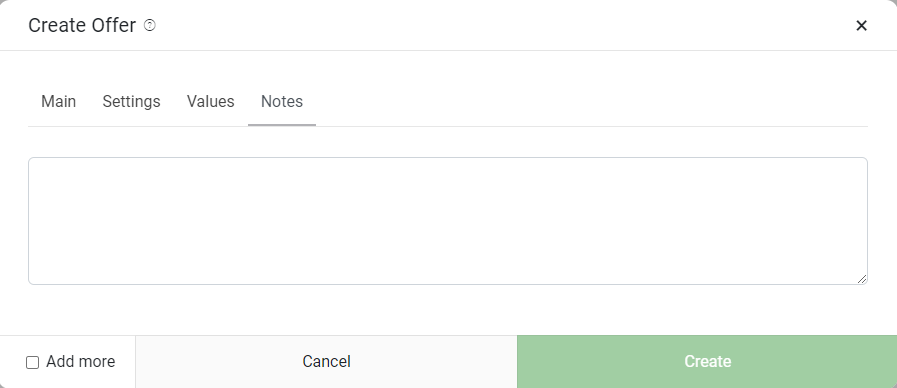
Task: Click the green Create button
Action: 707,362
